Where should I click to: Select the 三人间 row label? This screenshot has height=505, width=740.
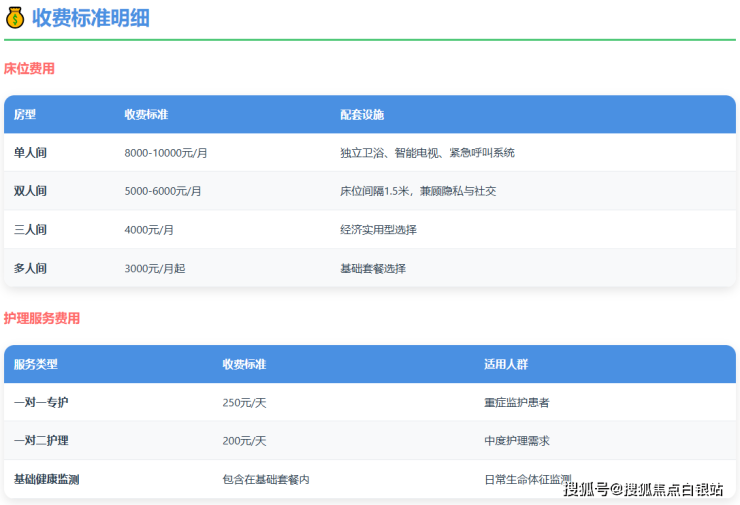pyautogui.click(x=30, y=230)
